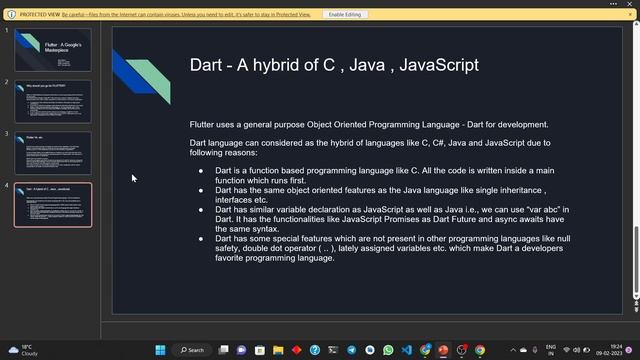Dismiss the Protected View yellow bar
Viewport: 640px width, 360px height.
coord(630,14)
